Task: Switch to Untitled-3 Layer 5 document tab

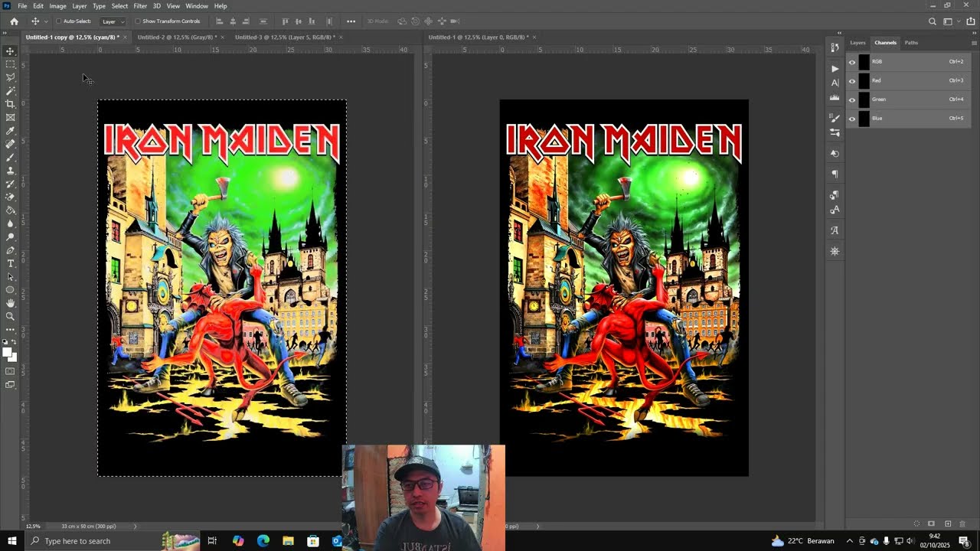Action: tap(285, 37)
